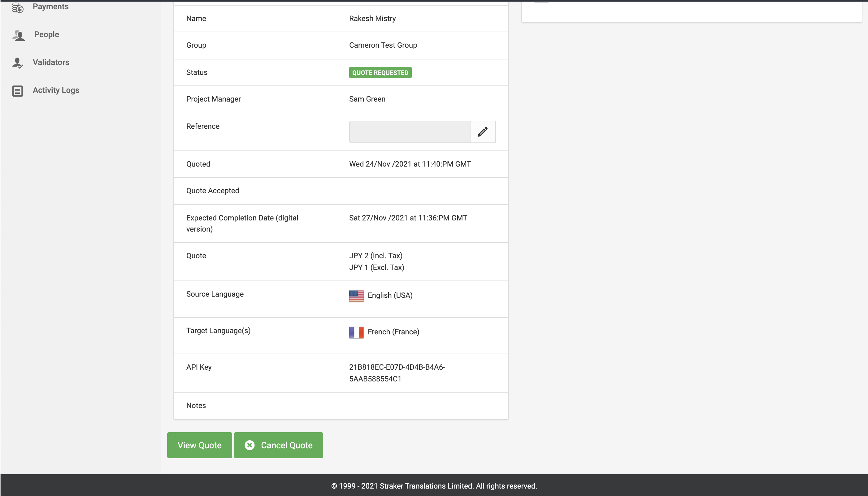Click the API Key value text
868x496 pixels.
[397, 373]
